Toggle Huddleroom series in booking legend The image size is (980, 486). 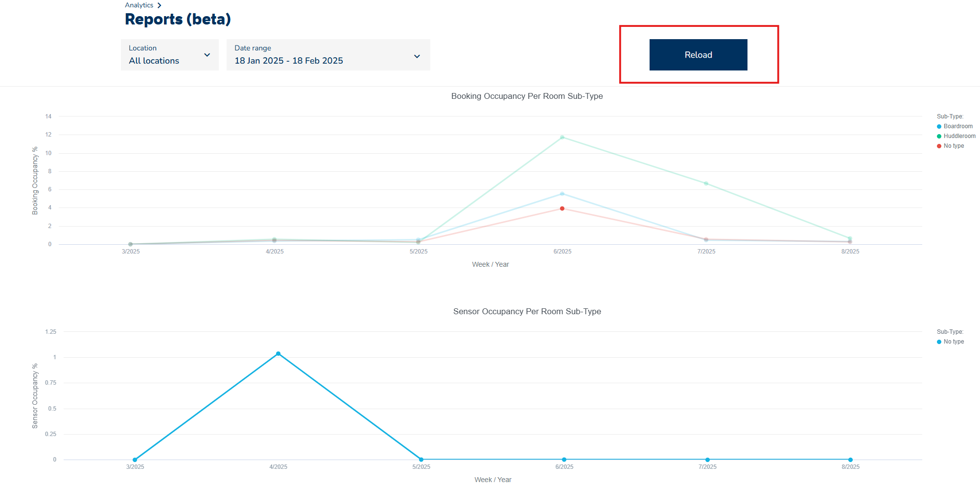coord(959,136)
